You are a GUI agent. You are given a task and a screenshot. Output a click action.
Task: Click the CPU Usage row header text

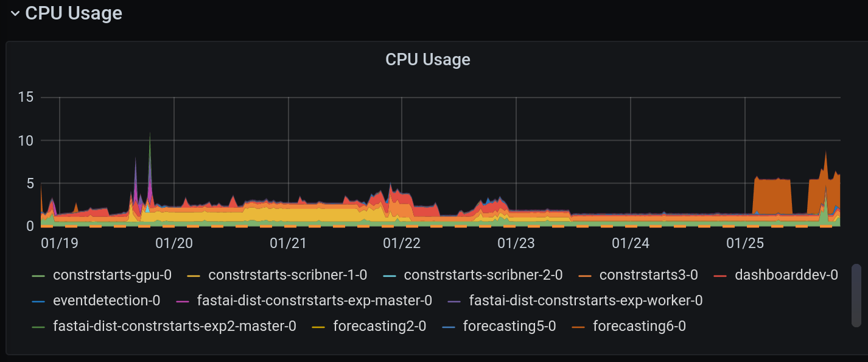click(x=72, y=13)
